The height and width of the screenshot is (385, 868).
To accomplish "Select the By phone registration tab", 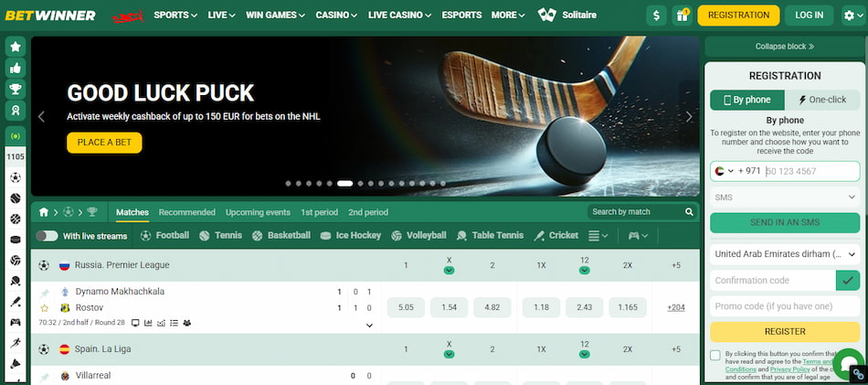I will (x=747, y=100).
